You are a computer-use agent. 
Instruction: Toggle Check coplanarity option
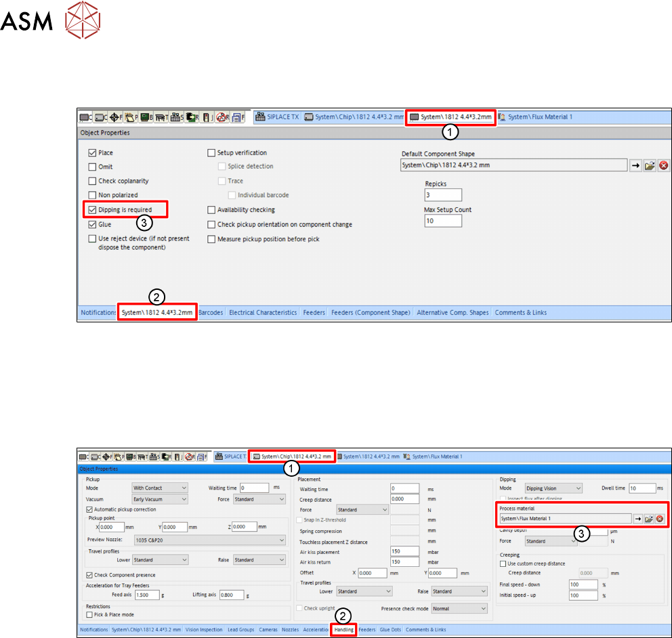pos(92,182)
